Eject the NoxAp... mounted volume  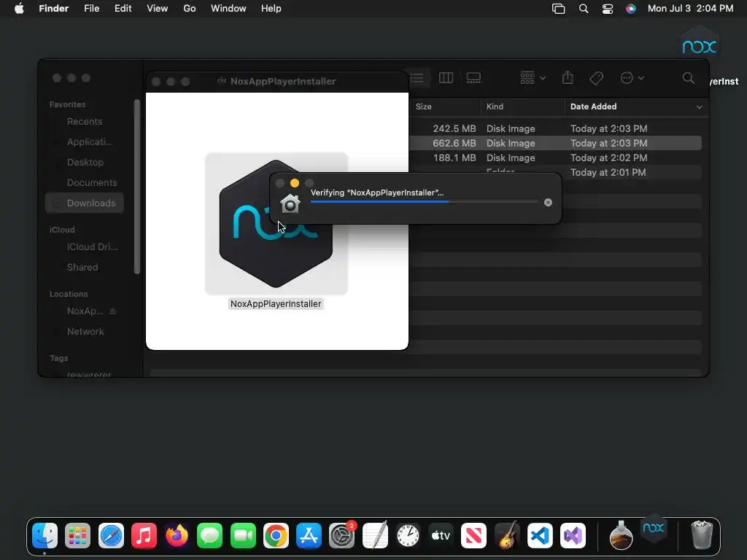[x=113, y=311]
